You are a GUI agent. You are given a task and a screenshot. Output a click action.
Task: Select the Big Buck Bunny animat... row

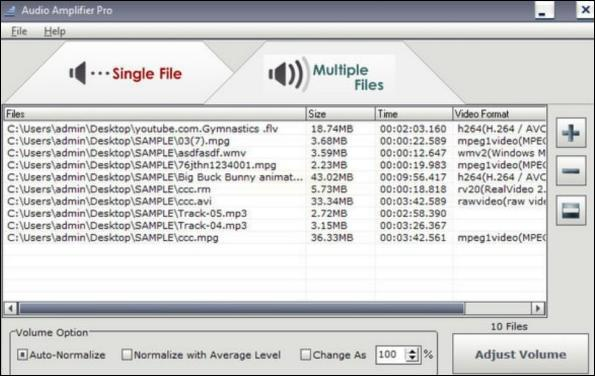click(x=275, y=177)
